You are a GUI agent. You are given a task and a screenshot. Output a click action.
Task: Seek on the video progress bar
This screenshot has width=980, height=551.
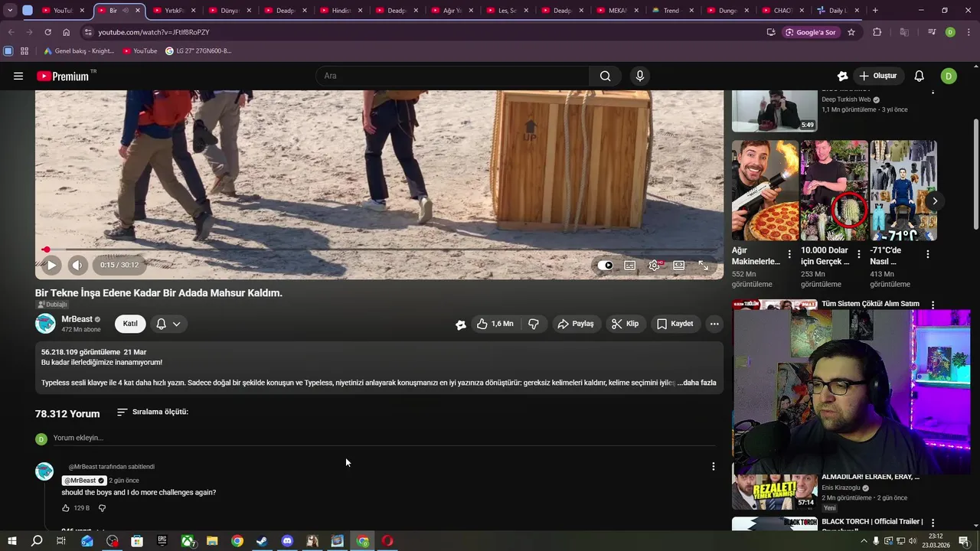(379, 249)
